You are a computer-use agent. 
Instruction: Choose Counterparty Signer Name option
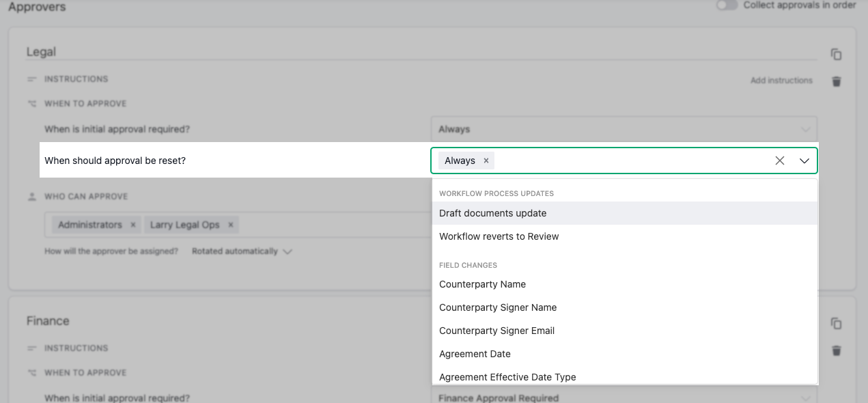(625, 307)
